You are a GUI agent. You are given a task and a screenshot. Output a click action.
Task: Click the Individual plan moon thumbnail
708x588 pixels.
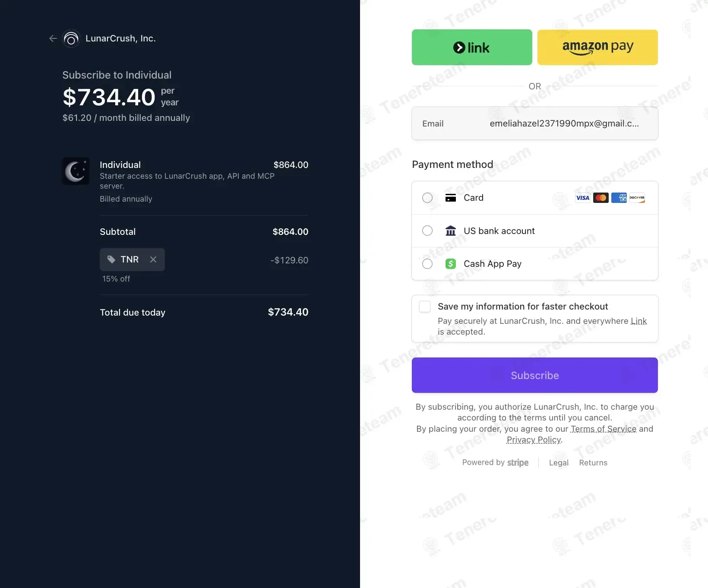(76, 171)
